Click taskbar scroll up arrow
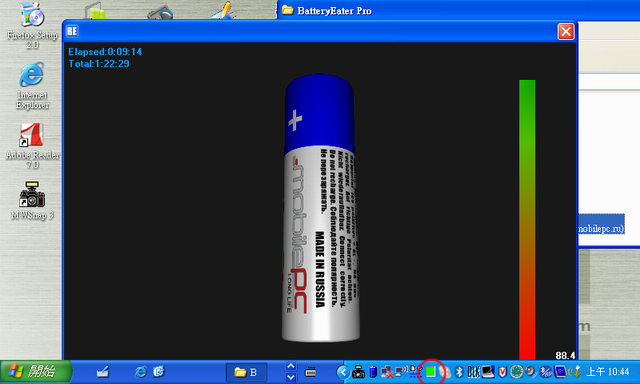This screenshot has height=384, width=640. coord(291,366)
